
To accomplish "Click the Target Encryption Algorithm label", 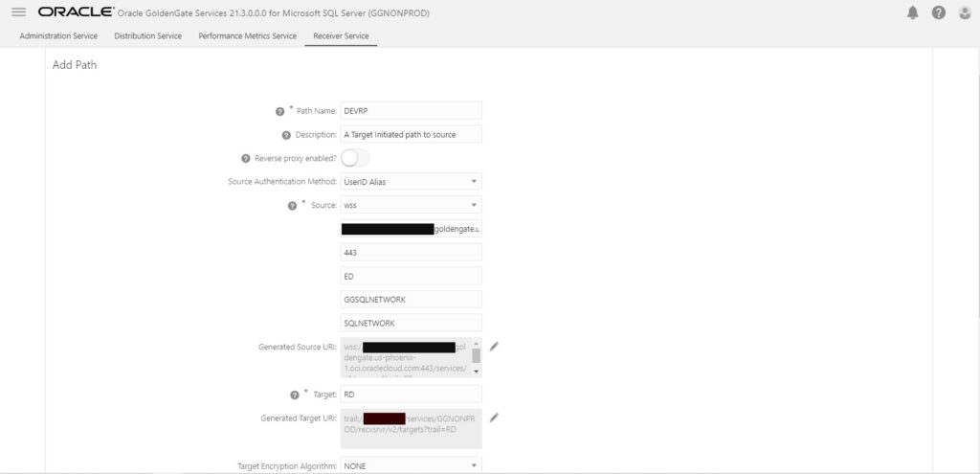I will [287, 466].
